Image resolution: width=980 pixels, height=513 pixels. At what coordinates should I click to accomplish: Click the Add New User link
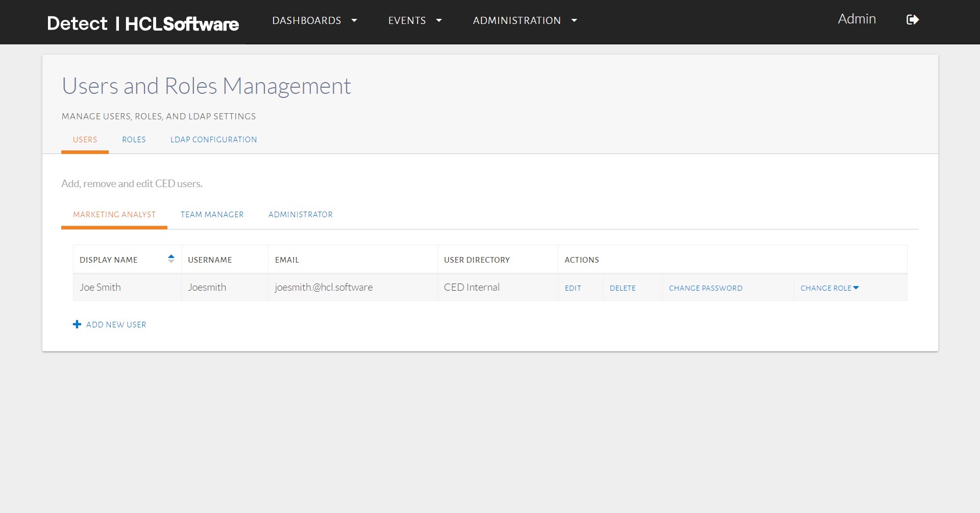tap(116, 325)
